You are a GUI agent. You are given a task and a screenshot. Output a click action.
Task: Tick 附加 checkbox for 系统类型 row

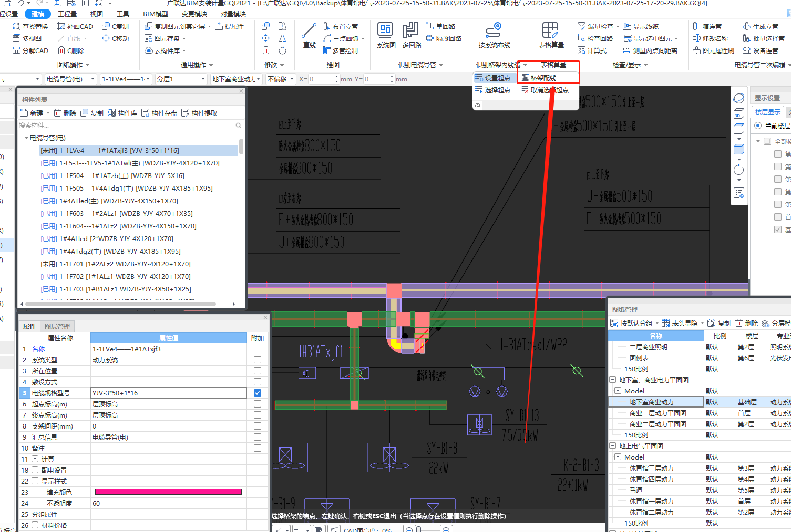click(x=258, y=360)
